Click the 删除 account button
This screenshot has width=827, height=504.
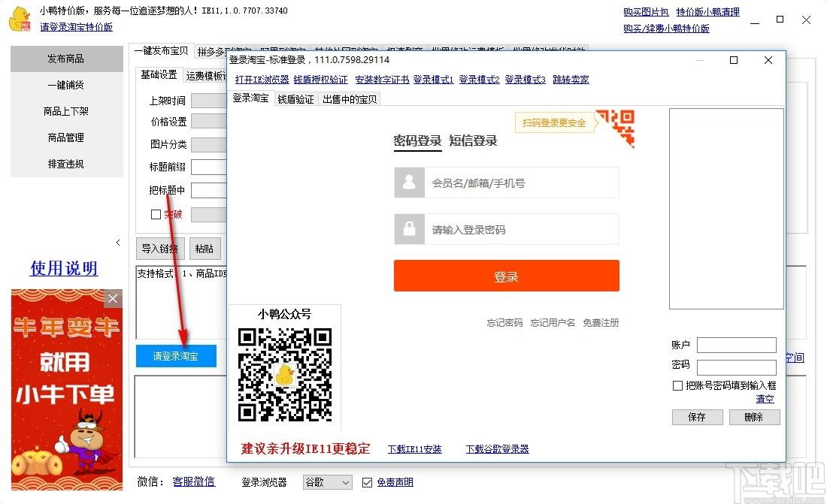(x=754, y=417)
